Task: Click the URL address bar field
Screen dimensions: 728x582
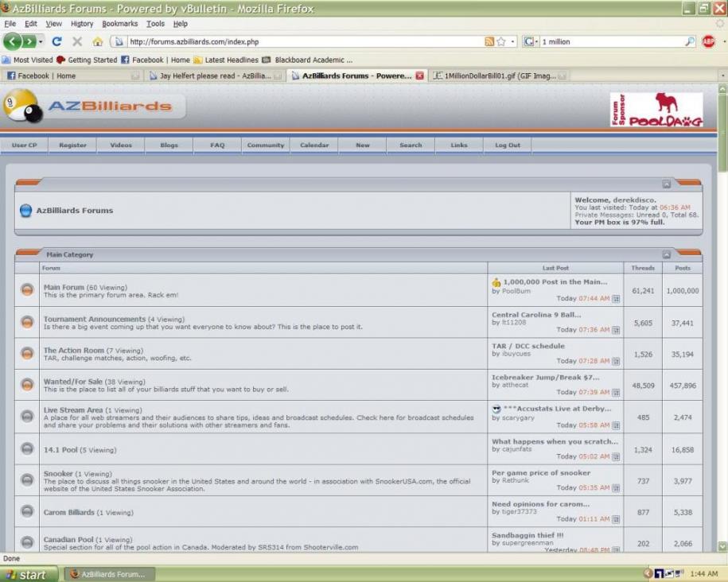Action: (302, 42)
